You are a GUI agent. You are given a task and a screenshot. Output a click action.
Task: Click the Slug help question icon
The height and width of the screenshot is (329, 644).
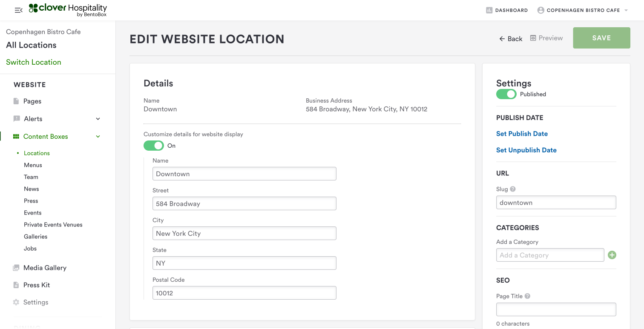pos(513,189)
